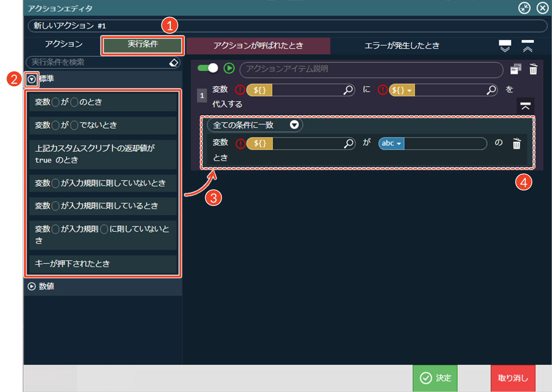Click the collapse-all double chevron up icon
The width and height of the screenshot is (552, 392).
click(x=528, y=46)
